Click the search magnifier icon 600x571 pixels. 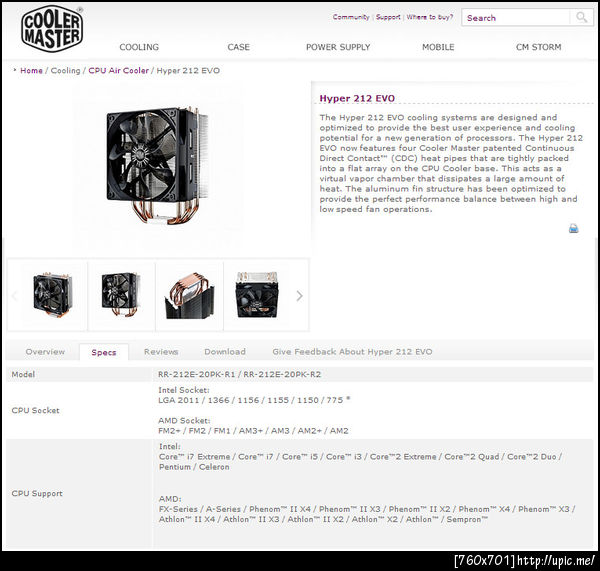(581, 17)
